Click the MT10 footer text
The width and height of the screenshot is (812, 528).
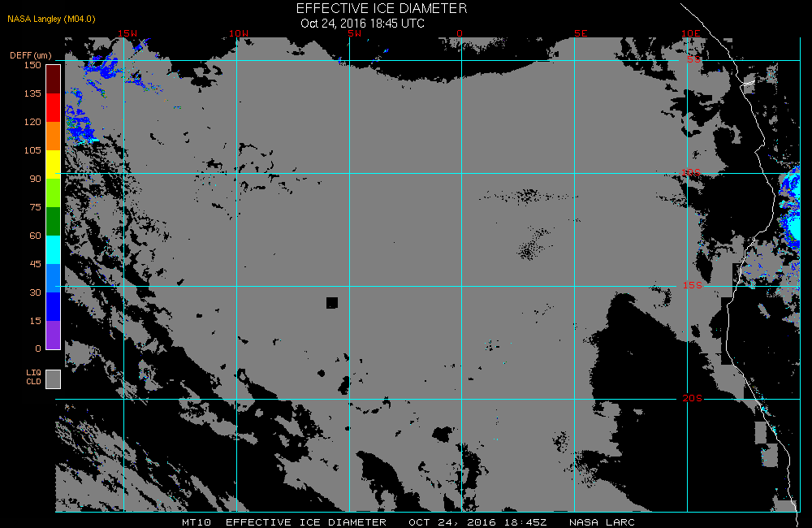[197, 522]
